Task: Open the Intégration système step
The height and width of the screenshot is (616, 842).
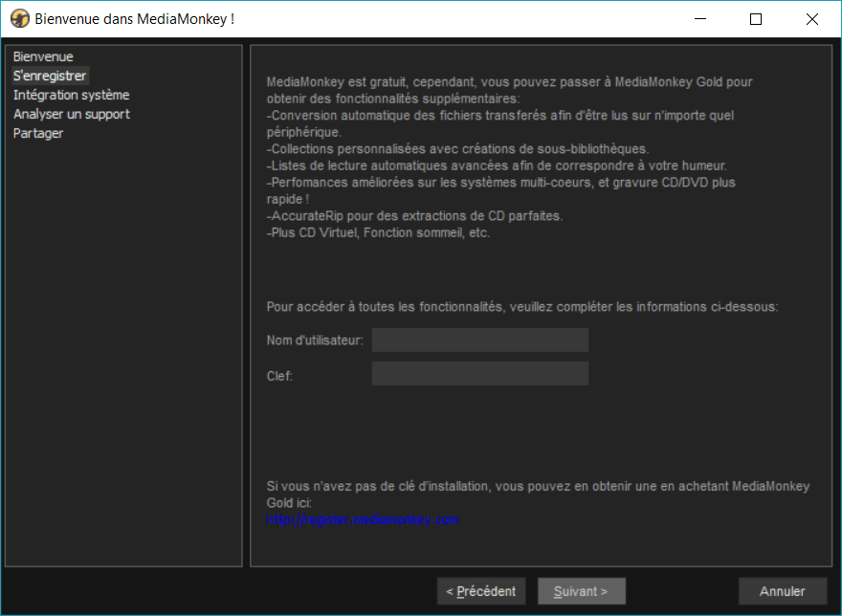Action: pyautogui.click(x=71, y=95)
